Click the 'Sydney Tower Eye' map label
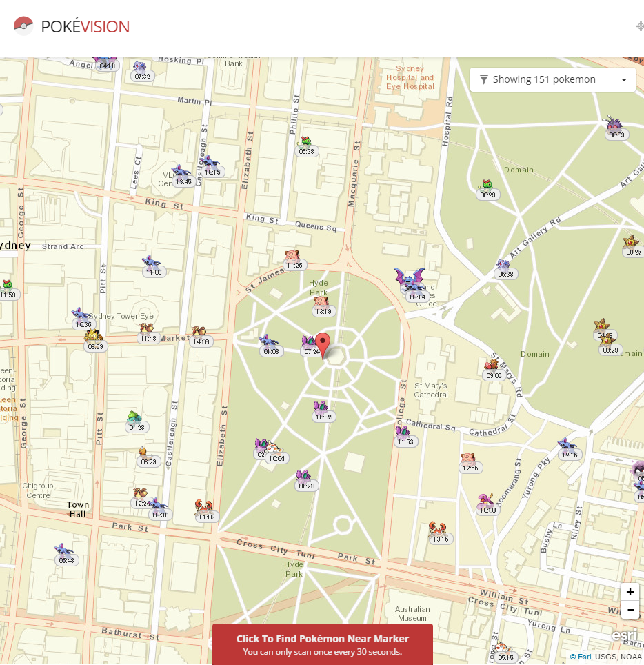The image size is (644, 665). tap(121, 316)
